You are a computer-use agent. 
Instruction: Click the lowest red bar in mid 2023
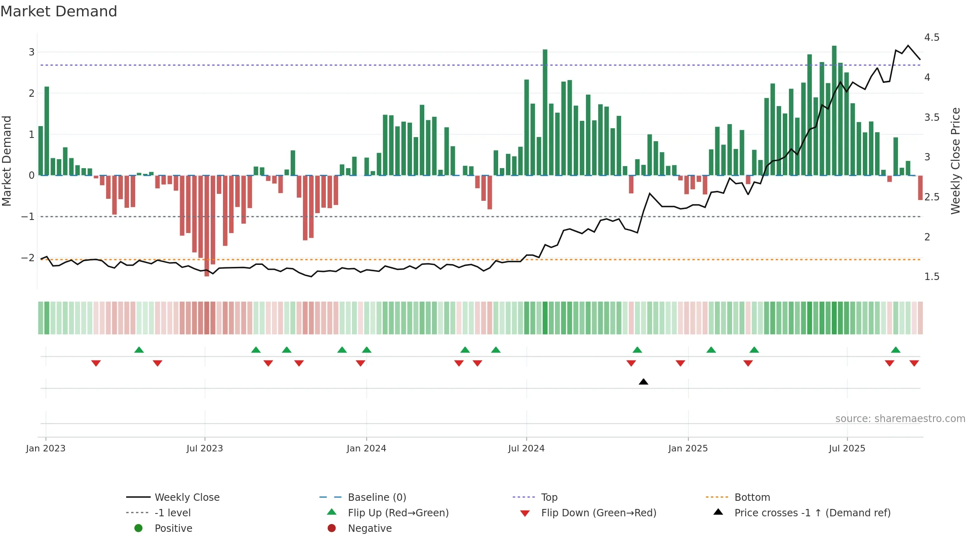click(207, 226)
